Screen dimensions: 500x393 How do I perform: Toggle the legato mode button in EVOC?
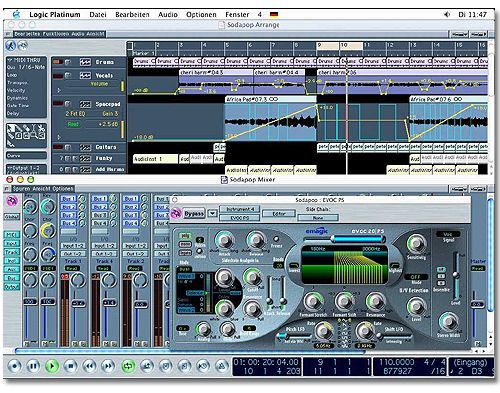tap(185, 253)
